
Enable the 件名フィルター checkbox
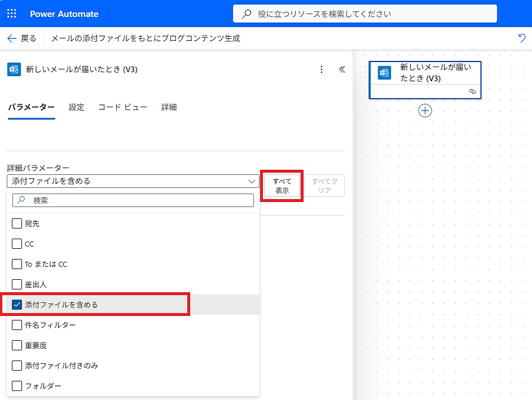click(17, 325)
